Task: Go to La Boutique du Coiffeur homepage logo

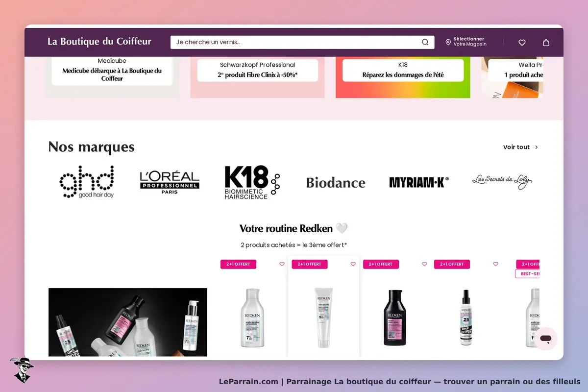Action: coord(99,42)
